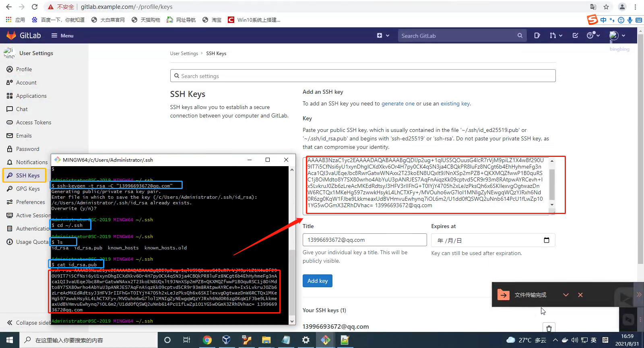
Task: Open Account settings in sidebar
Action: tap(26, 82)
